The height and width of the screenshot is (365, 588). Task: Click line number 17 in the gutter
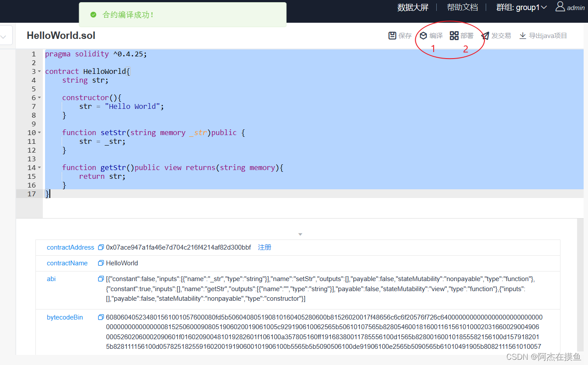coord(31,194)
